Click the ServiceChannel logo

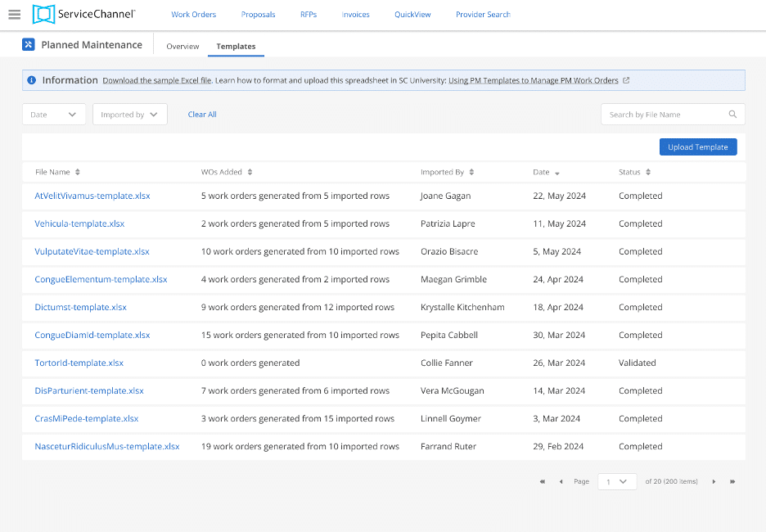(83, 14)
